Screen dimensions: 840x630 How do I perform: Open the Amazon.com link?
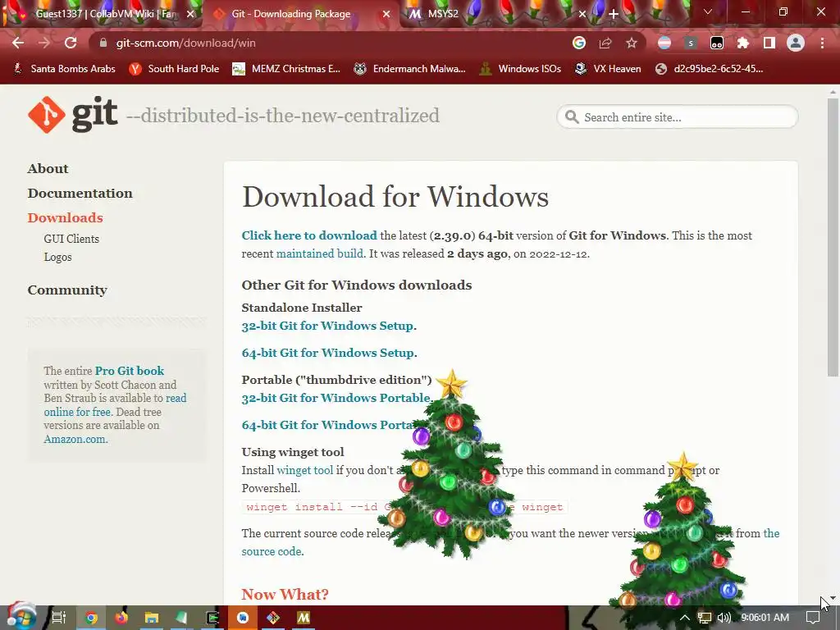click(75, 440)
